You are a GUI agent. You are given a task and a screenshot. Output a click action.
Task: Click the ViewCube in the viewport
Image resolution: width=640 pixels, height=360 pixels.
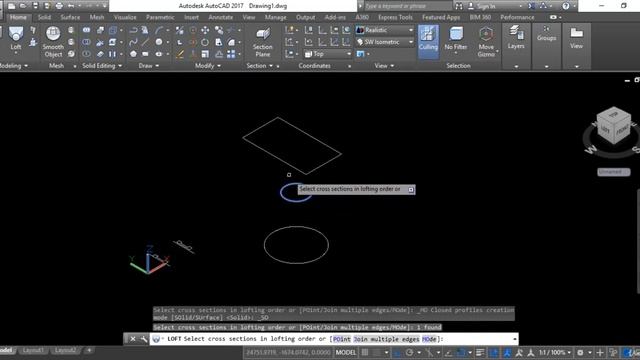[613, 126]
